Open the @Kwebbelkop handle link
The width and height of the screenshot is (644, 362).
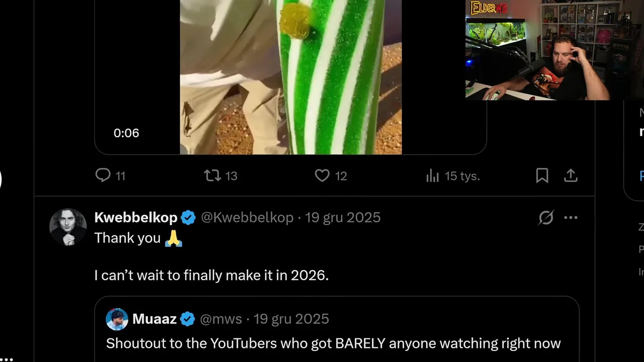247,217
